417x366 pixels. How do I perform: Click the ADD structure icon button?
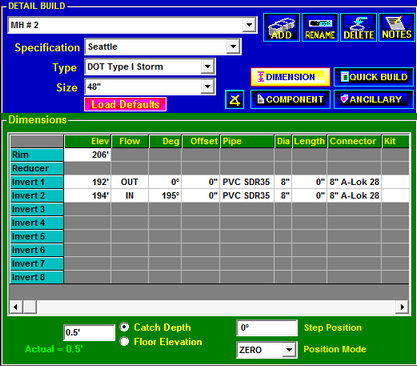(281, 28)
